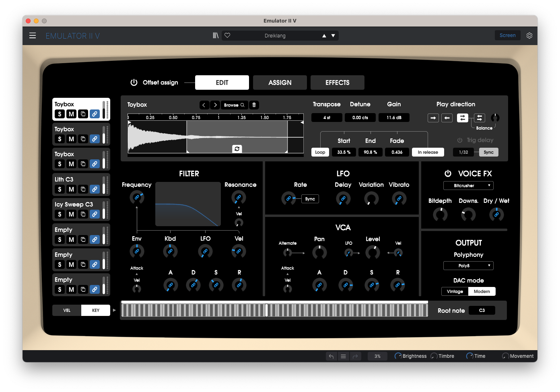Go to next sample with right chevron
Screen dimensions: 560x392
(x=215, y=105)
